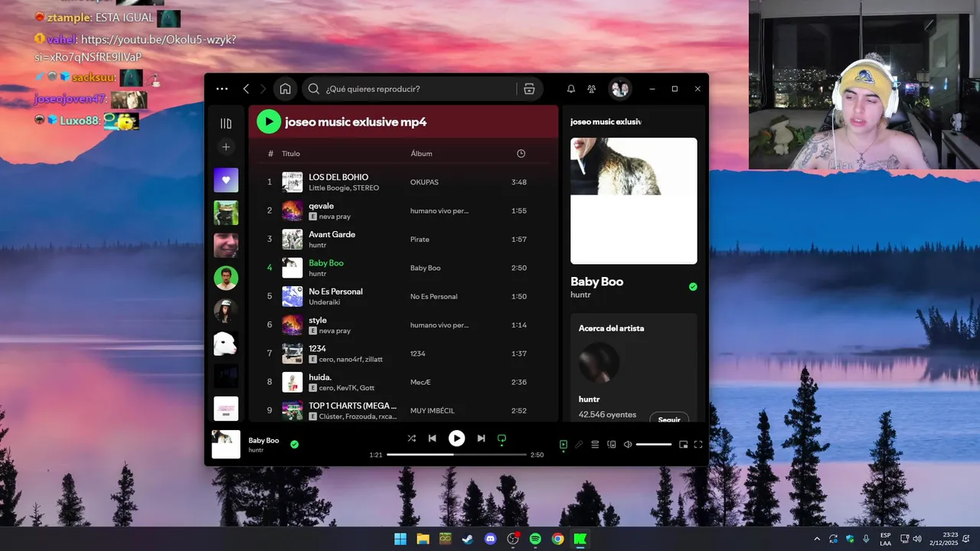Sort by the Álbum column header
Viewport: 980px width, 551px height.
[421, 154]
